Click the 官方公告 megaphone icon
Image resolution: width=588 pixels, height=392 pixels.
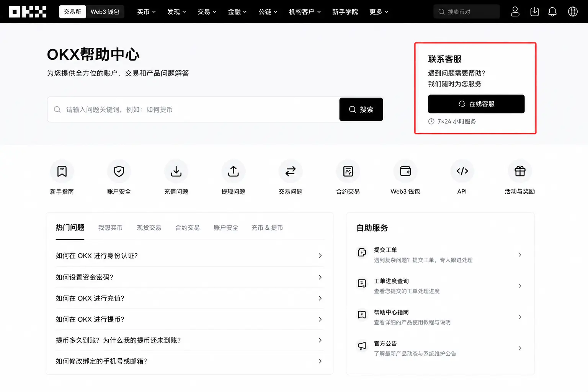point(362,346)
